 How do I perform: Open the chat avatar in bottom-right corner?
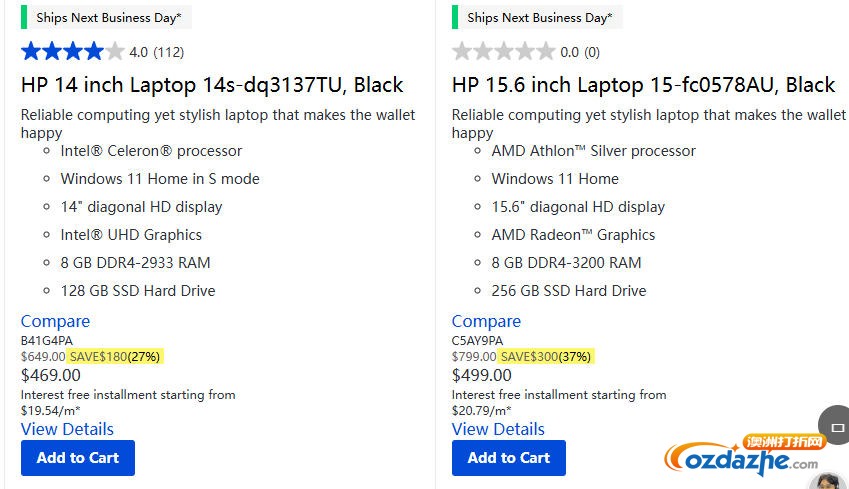coord(829,481)
